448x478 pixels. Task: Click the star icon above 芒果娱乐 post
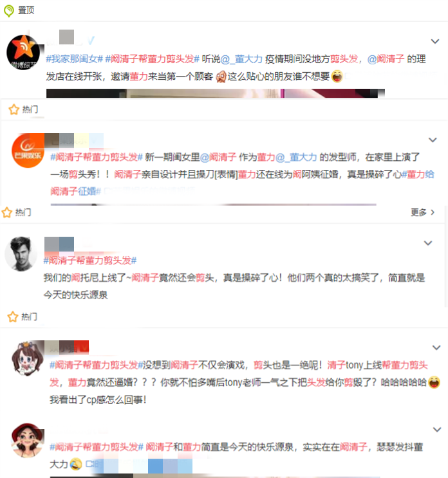pos(14,109)
